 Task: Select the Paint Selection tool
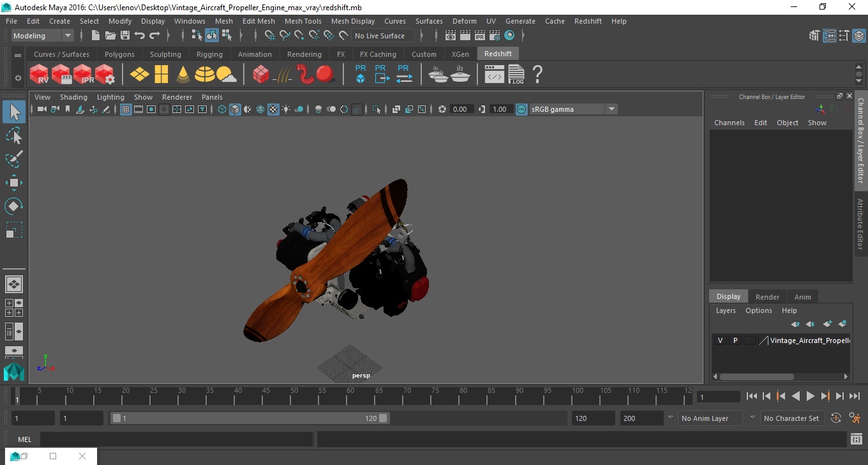click(14, 159)
